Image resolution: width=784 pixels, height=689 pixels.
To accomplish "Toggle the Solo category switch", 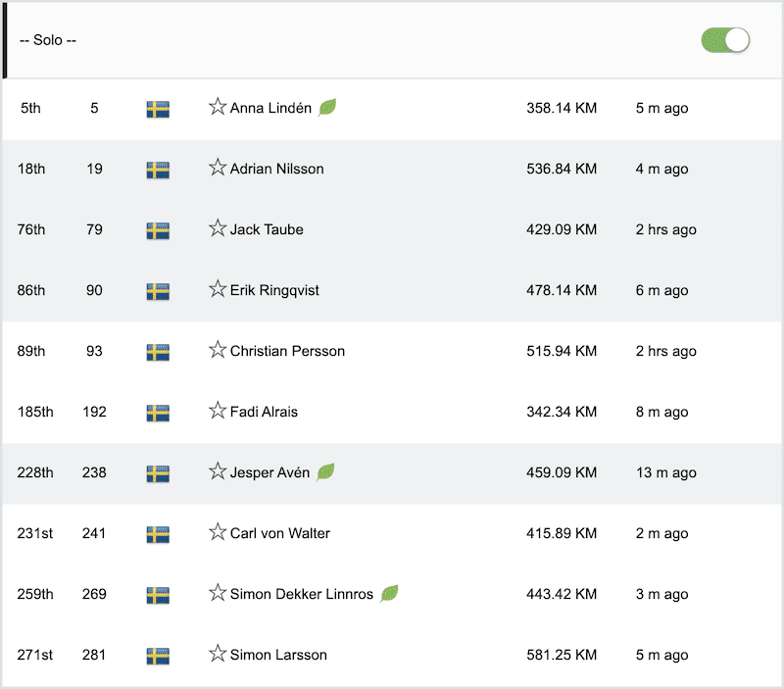I will (x=725, y=40).
